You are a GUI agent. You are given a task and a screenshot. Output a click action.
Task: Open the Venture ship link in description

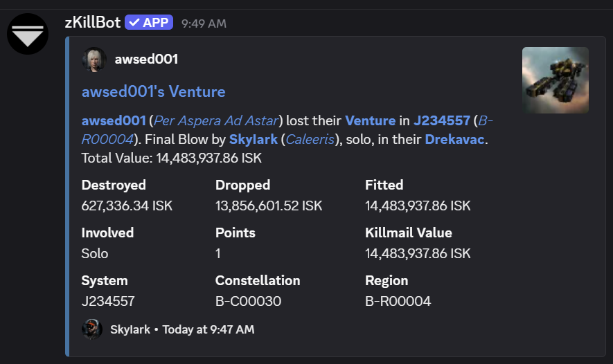[x=370, y=120]
